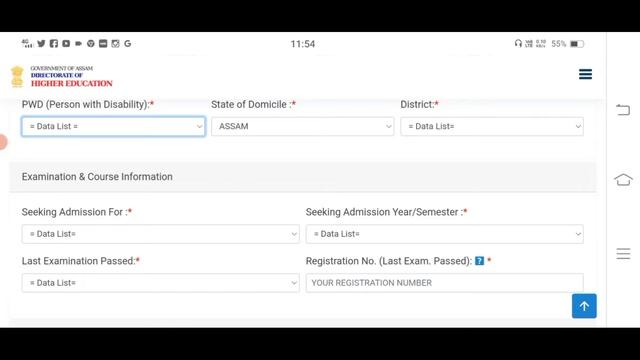640x360 pixels.
Task: Tap the Facebook notification icon in status bar
Action: point(54,43)
